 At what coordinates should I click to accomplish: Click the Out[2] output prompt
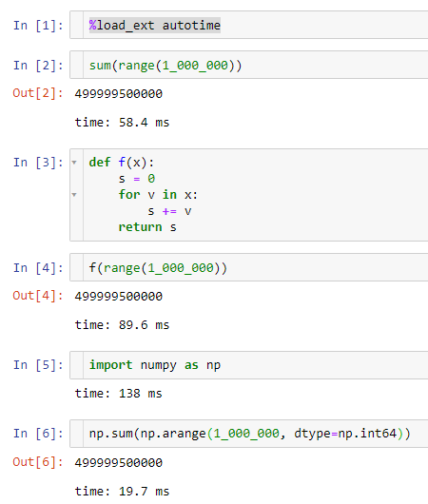pyautogui.click(x=38, y=93)
